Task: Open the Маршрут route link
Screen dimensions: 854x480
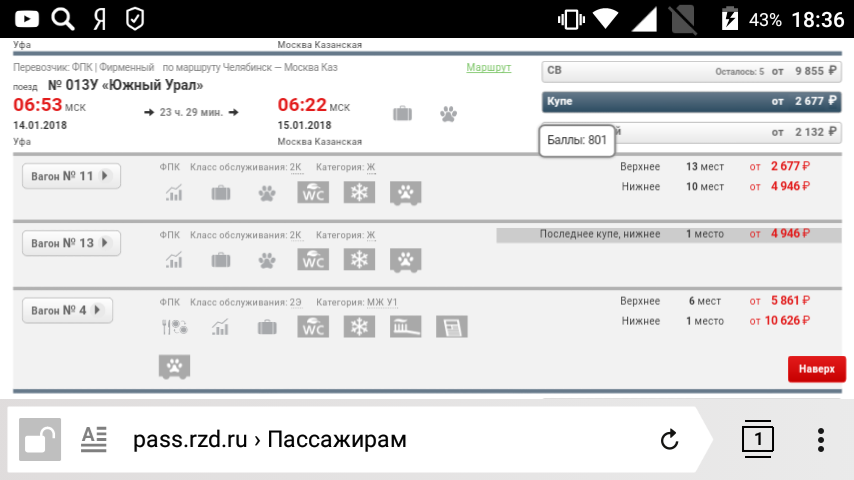Action: pyautogui.click(x=488, y=68)
